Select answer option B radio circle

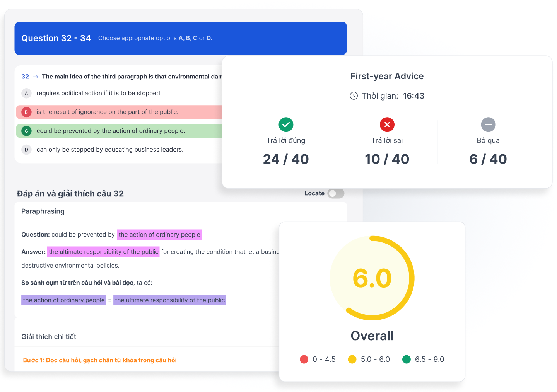click(x=26, y=112)
